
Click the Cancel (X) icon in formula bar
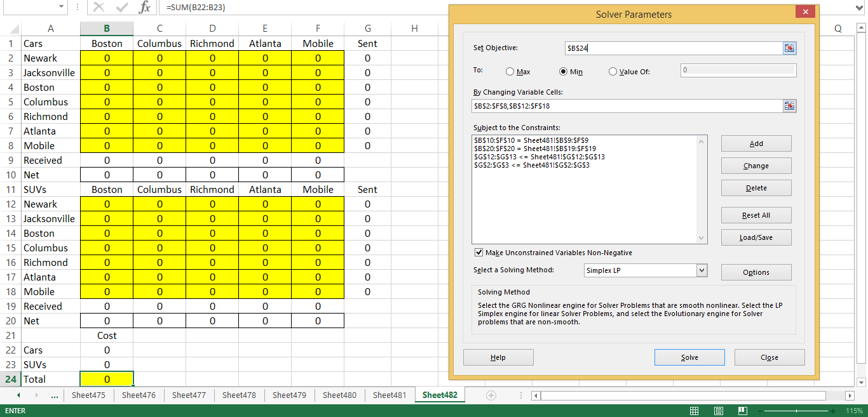pyautogui.click(x=99, y=8)
